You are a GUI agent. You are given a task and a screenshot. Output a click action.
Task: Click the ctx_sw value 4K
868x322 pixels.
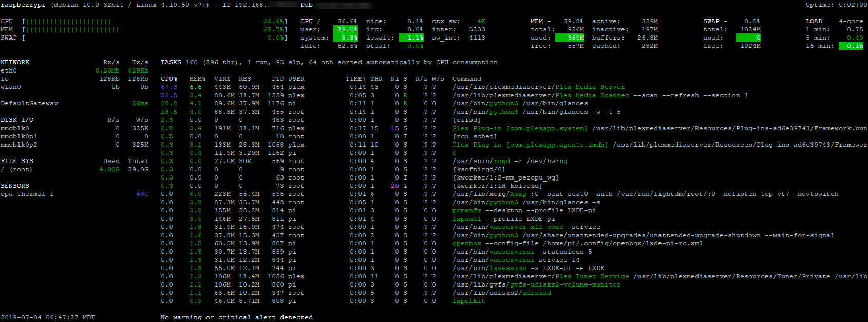tap(481, 22)
